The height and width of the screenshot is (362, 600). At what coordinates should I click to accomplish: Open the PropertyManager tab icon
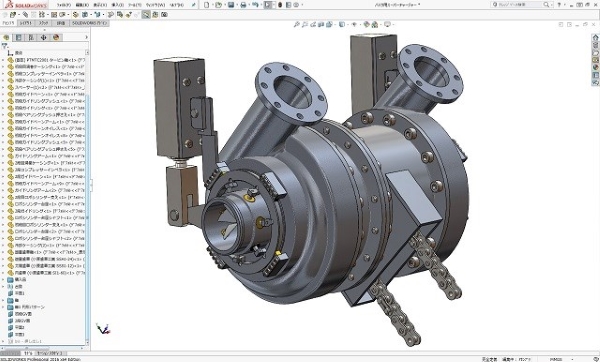pos(18,38)
